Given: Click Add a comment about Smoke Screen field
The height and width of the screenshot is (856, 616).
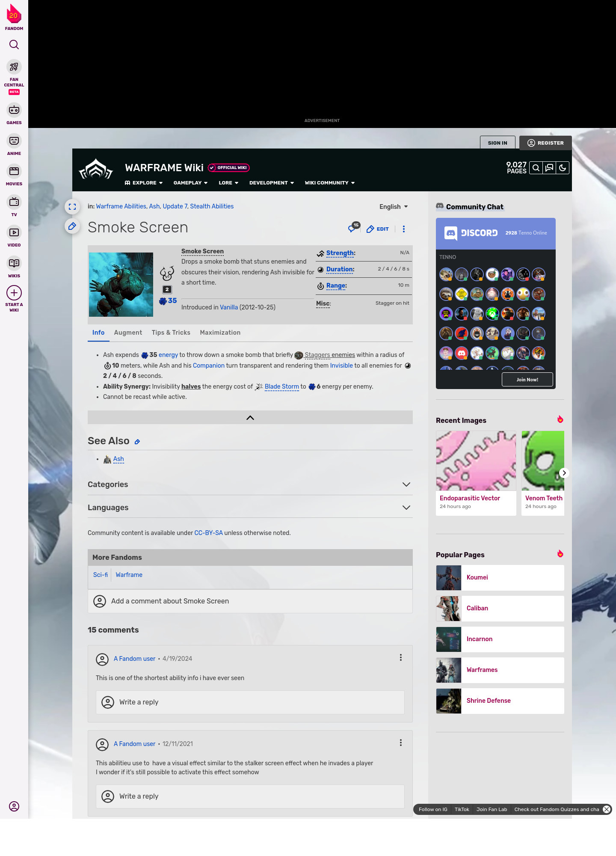Looking at the screenshot, I should pyautogui.click(x=250, y=601).
